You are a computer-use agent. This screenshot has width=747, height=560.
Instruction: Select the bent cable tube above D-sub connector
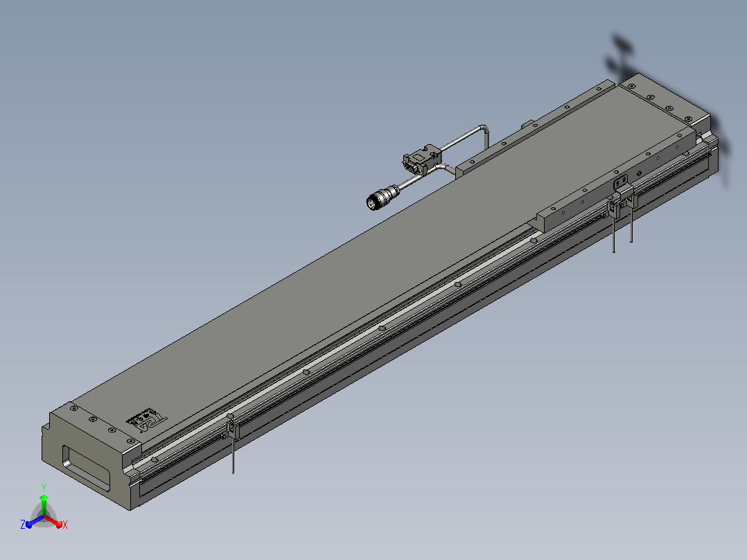(465, 137)
